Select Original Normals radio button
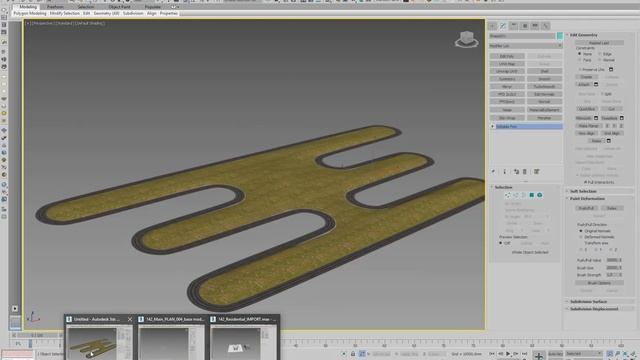Image resolution: width=640 pixels, height=360 pixels. pos(581,231)
